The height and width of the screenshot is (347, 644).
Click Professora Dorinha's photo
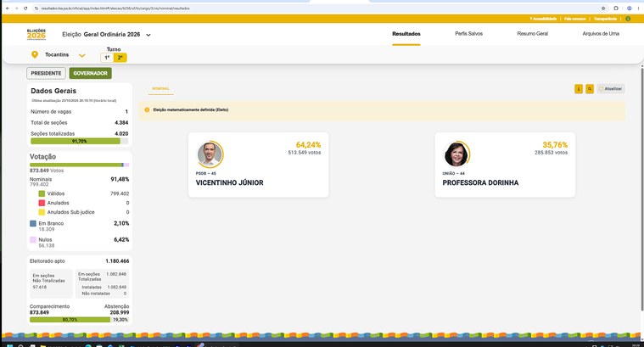click(x=456, y=154)
